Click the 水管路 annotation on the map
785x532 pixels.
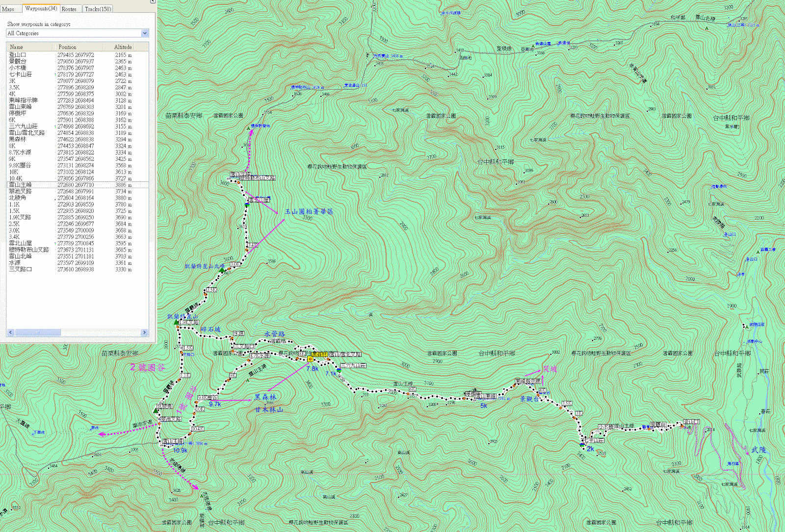pos(275,334)
